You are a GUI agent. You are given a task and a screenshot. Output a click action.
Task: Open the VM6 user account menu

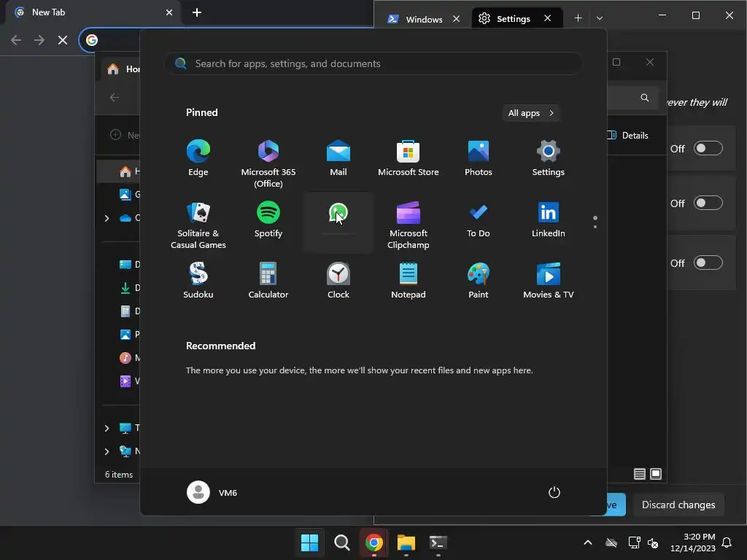[212, 492]
